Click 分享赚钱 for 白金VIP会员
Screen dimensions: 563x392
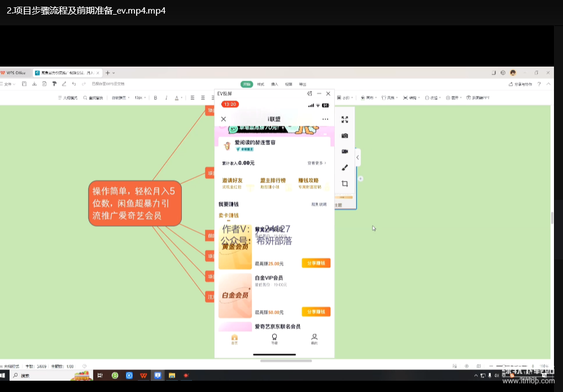coord(316,312)
